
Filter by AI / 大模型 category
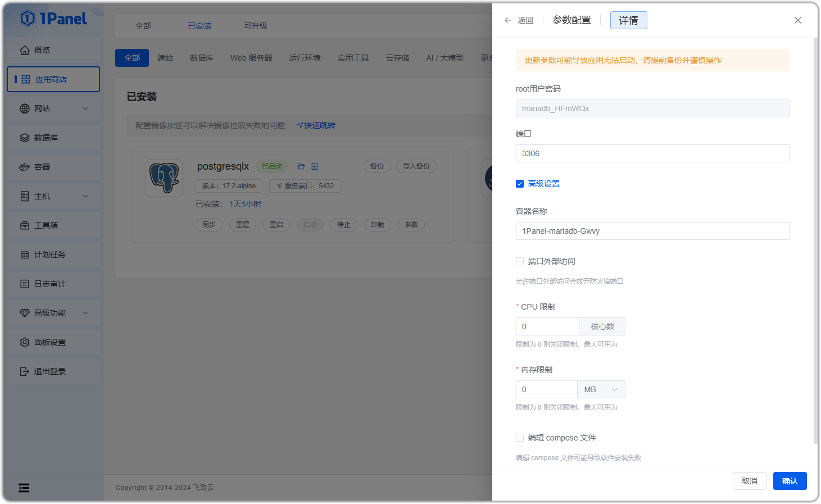pos(445,58)
